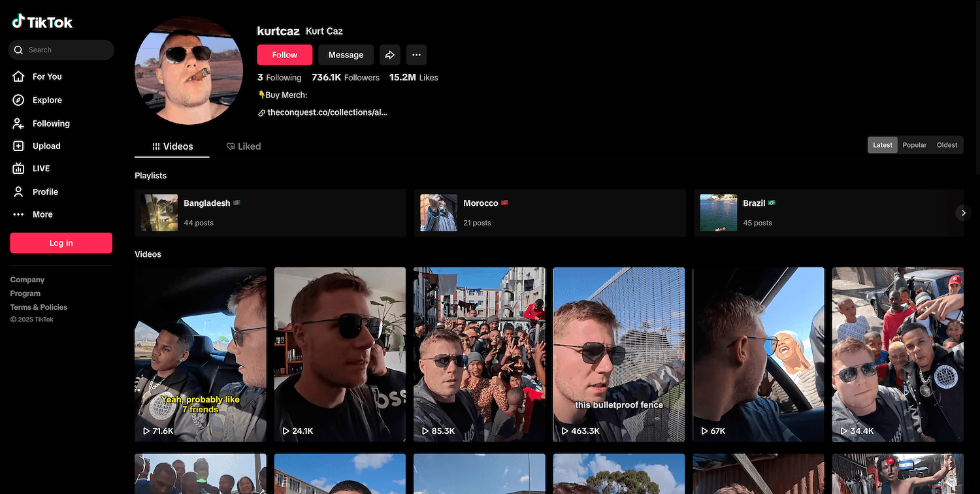Open the LIVE section icon
980x494 pixels.
[19, 169]
